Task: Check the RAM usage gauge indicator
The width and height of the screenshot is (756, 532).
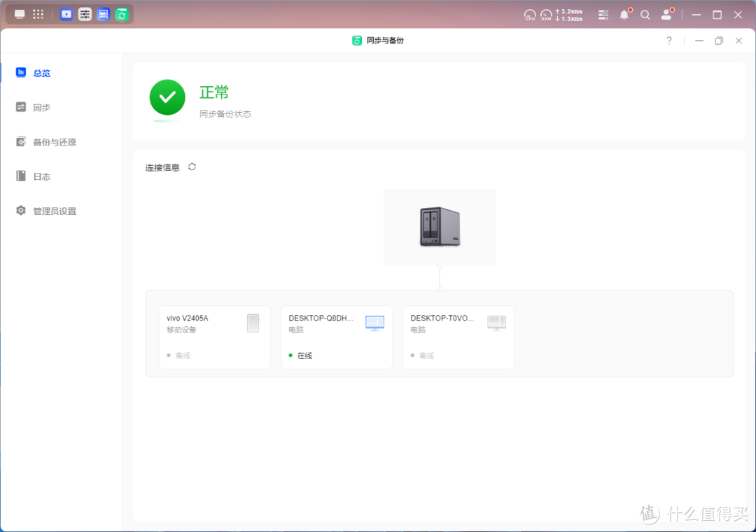Action: click(x=547, y=14)
